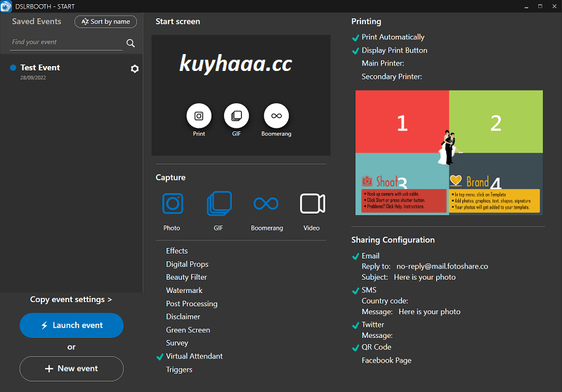Open Green Screen settings

188,330
